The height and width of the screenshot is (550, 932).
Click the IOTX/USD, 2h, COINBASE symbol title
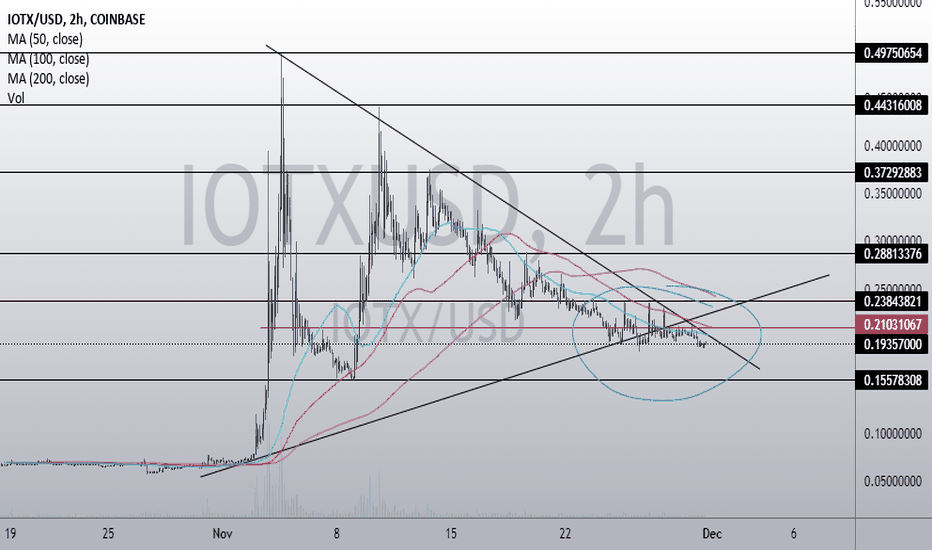(x=76, y=19)
